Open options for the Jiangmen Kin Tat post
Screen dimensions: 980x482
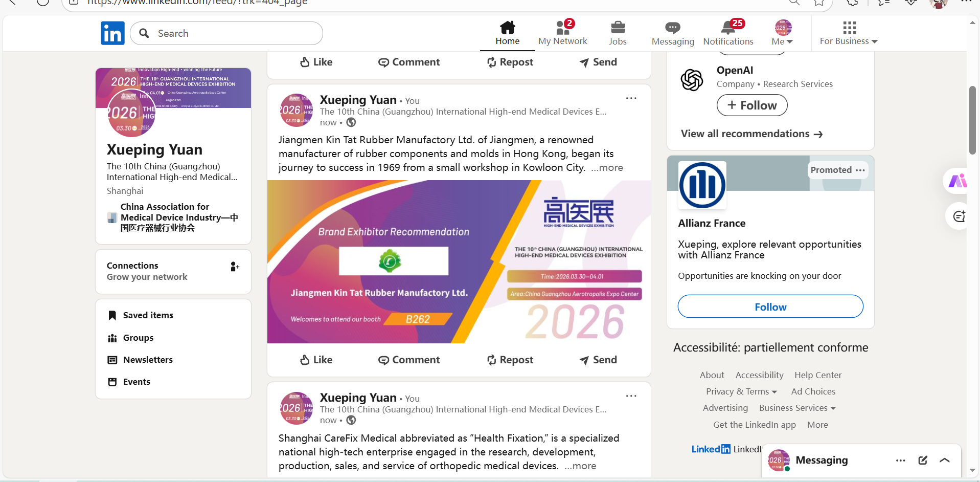[x=631, y=98]
